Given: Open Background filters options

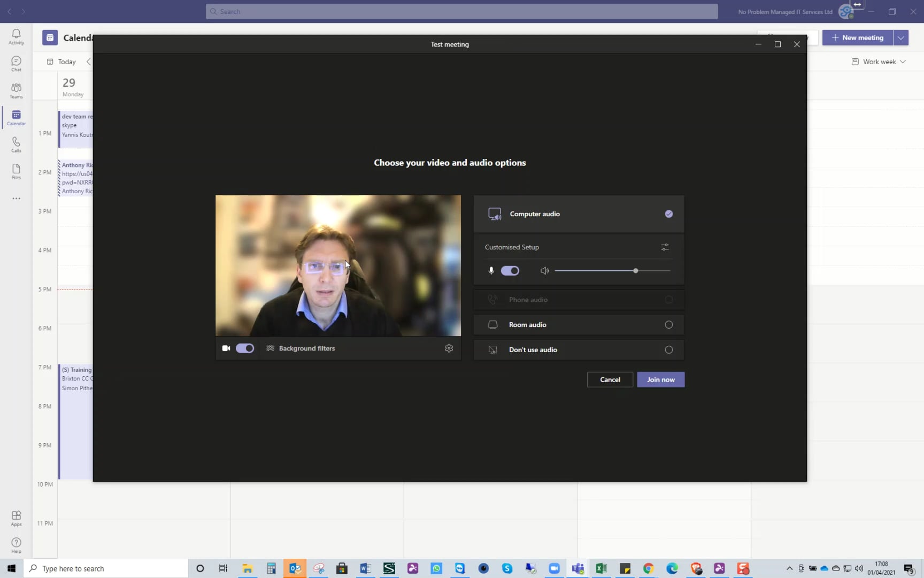Looking at the screenshot, I should click(306, 348).
